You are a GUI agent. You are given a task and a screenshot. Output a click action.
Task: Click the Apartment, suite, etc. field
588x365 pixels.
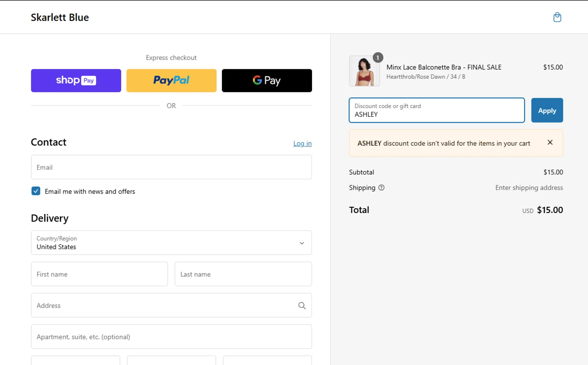[171, 337]
